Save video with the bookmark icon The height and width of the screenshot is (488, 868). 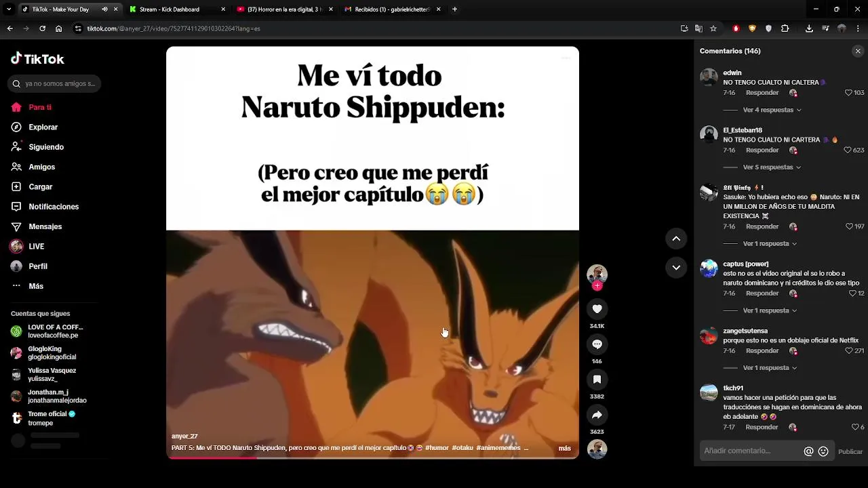click(597, 380)
